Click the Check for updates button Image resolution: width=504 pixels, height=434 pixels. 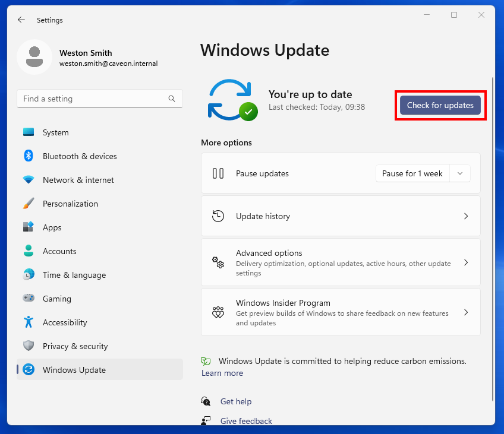(440, 105)
